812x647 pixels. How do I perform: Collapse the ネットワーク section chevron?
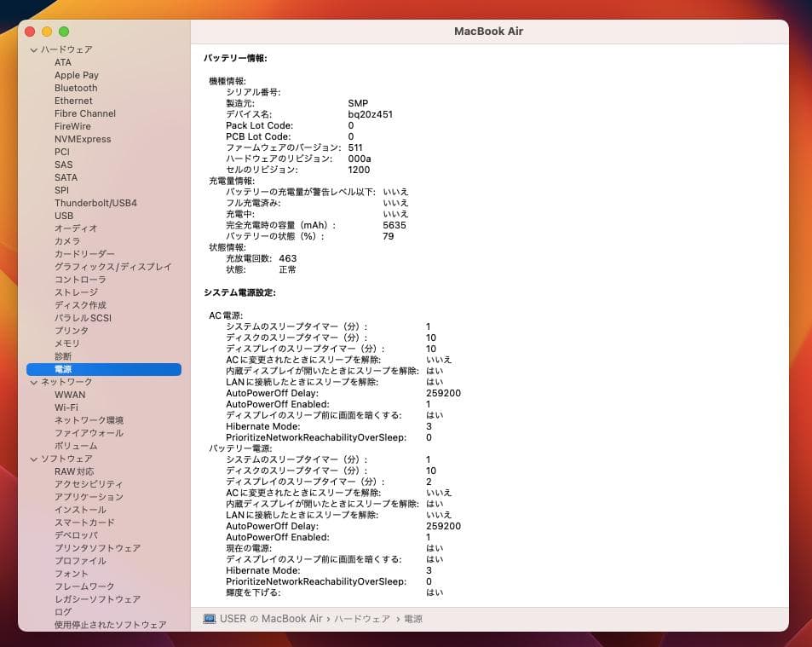[34, 382]
